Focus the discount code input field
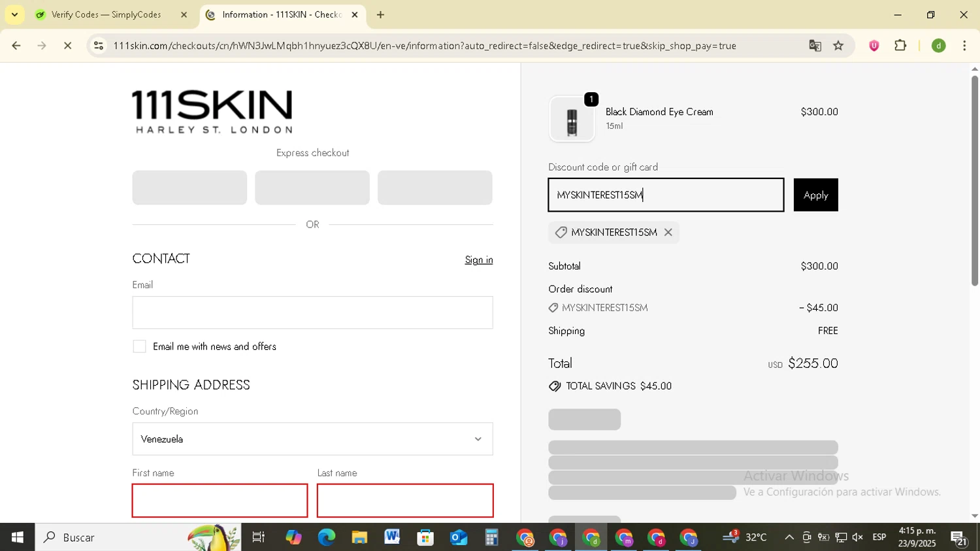Image resolution: width=980 pixels, height=551 pixels. point(666,195)
